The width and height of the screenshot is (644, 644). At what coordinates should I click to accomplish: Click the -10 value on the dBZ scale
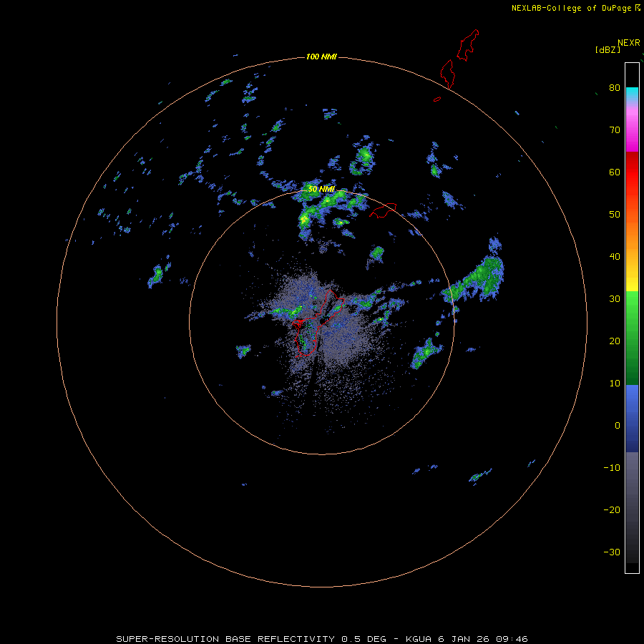[x=612, y=468]
